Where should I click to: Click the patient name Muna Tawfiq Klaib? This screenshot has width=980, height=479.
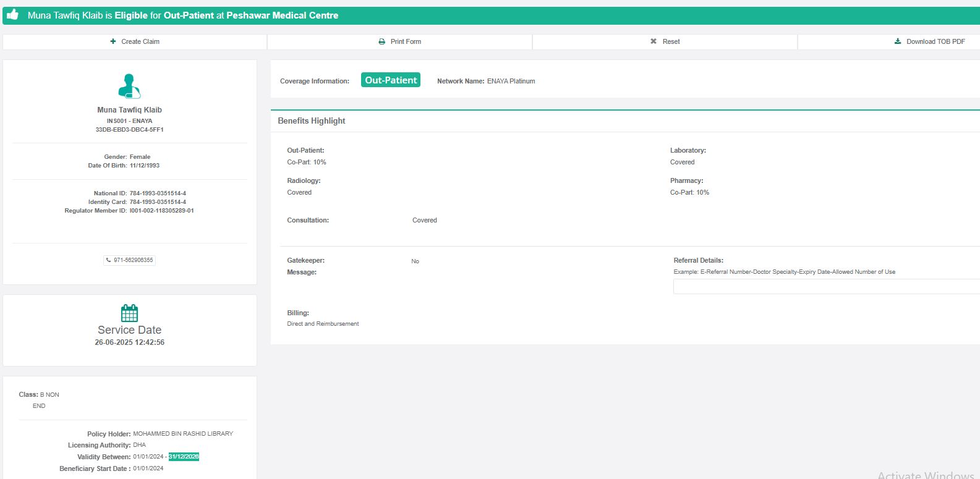(x=129, y=110)
